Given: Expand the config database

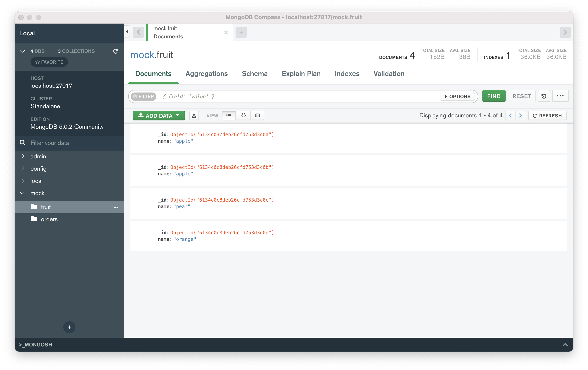Looking at the screenshot, I should pyautogui.click(x=23, y=168).
